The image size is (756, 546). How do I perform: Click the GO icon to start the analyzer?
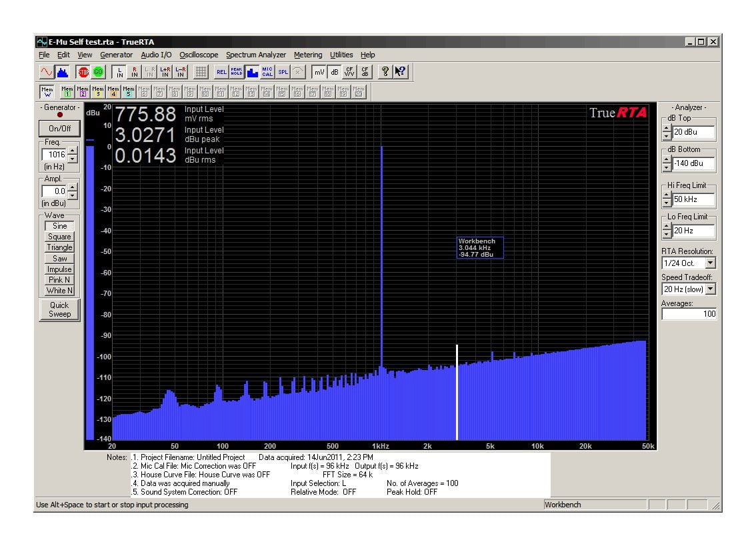(97, 72)
